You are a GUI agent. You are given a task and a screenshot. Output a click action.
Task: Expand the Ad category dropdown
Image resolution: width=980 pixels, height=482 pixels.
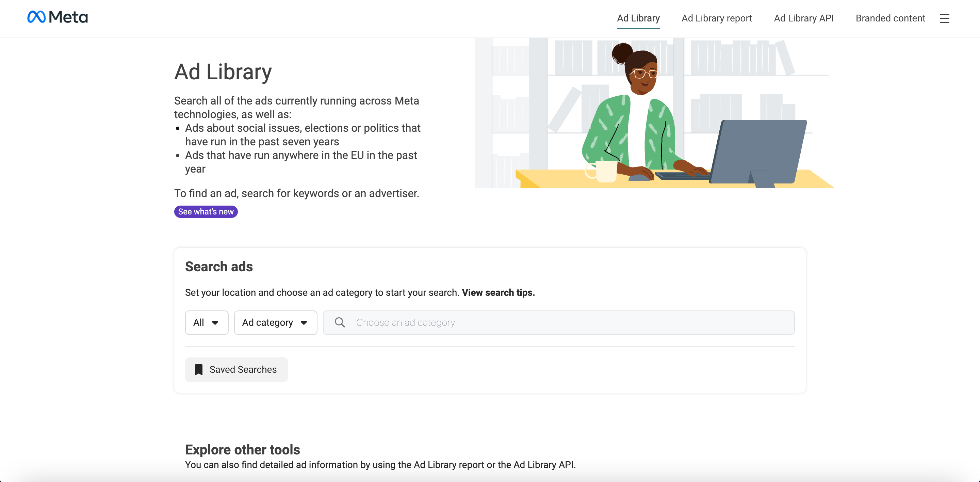click(x=275, y=323)
